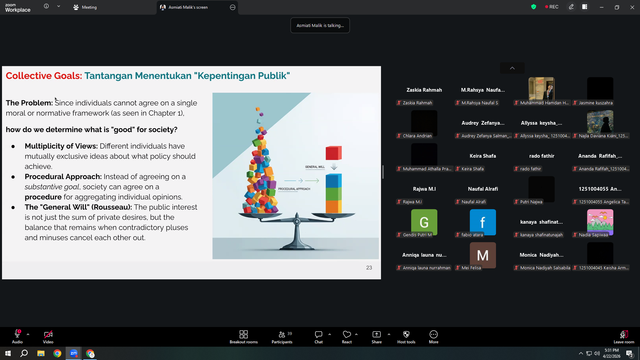The height and width of the screenshot is (360, 640).
Task: Click 'Asmiati Malik is talking...' notification
Action: (x=320, y=25)
